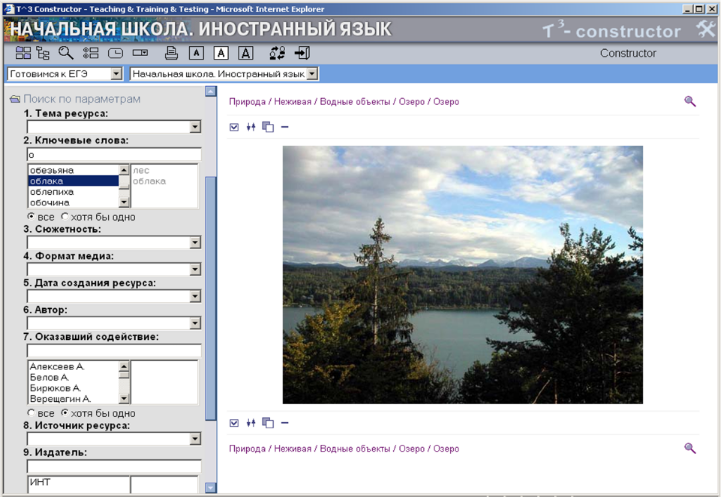The width and height of the screenshot is (721, 497).
Task: Click the print icon in toolbar
Action: pyautogui.click(x=171, y=53)
